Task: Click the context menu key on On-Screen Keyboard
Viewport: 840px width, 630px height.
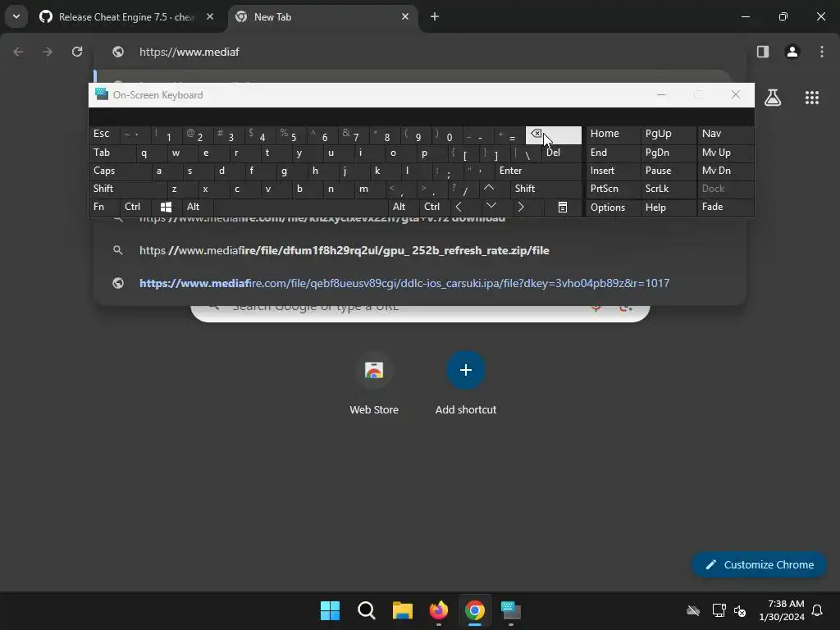Action: pos(563,208)
